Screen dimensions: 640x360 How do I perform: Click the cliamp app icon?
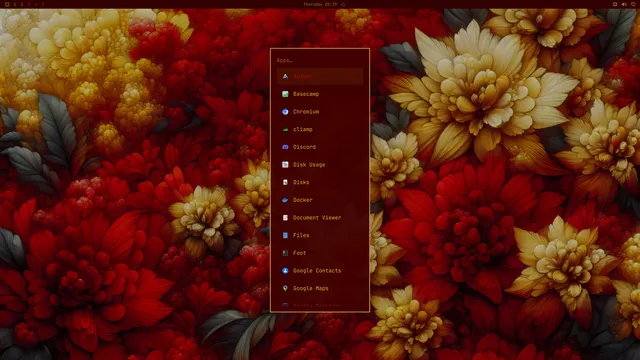(285, 129)
